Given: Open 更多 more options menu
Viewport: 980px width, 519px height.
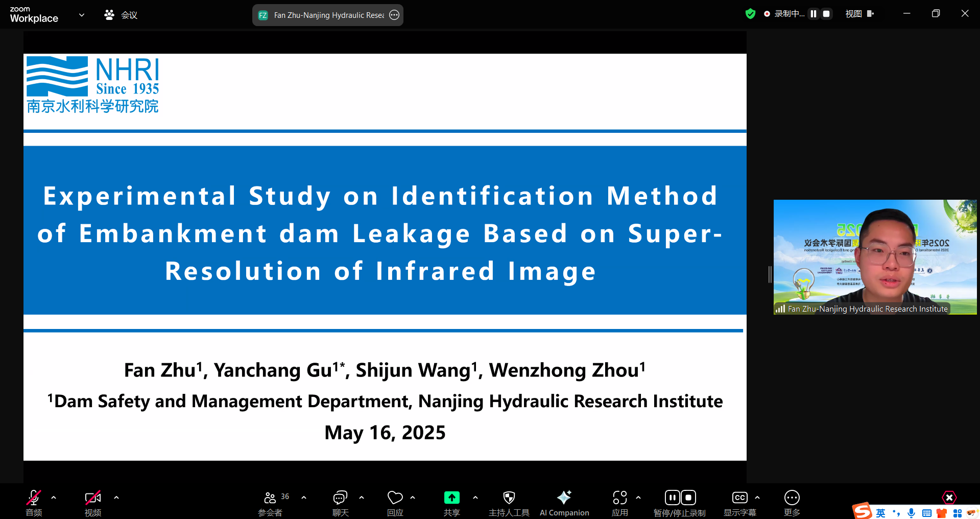Looking at the screenshot, I should click(x=792, y=498).
